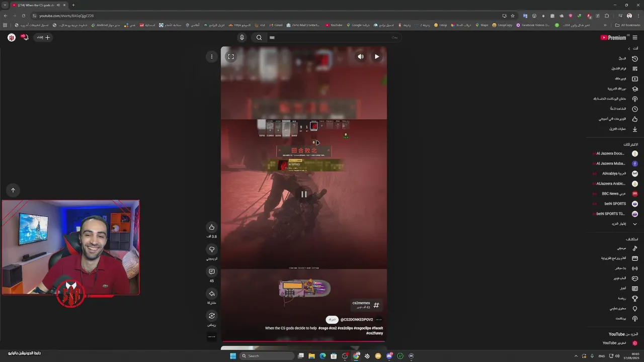Screen dimensions: 644x362
Task: Click the play button at the player's top right
Action: [377, 57]
